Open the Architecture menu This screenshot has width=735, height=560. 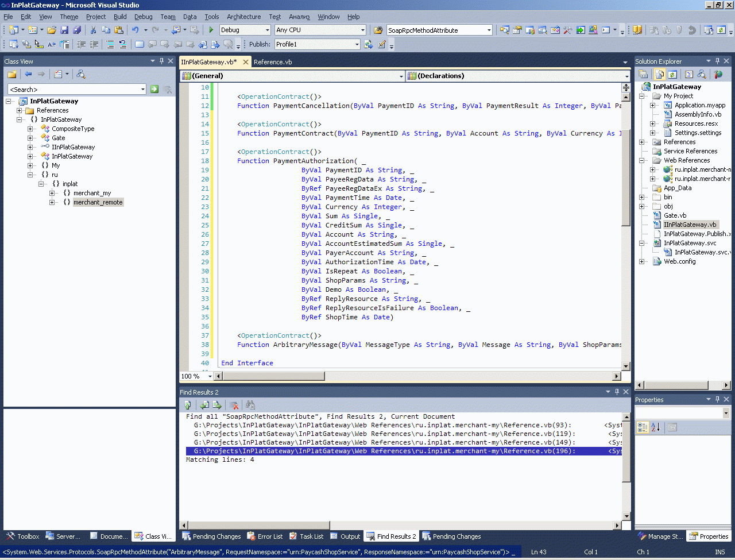pyautogui.click(x=243, y=17)
